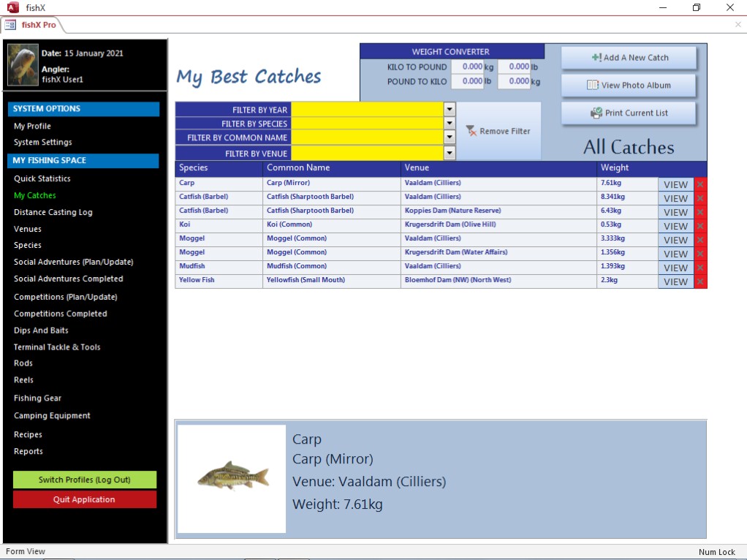Click the angler profile photo

pyautogui.click(x=23, y=65)
